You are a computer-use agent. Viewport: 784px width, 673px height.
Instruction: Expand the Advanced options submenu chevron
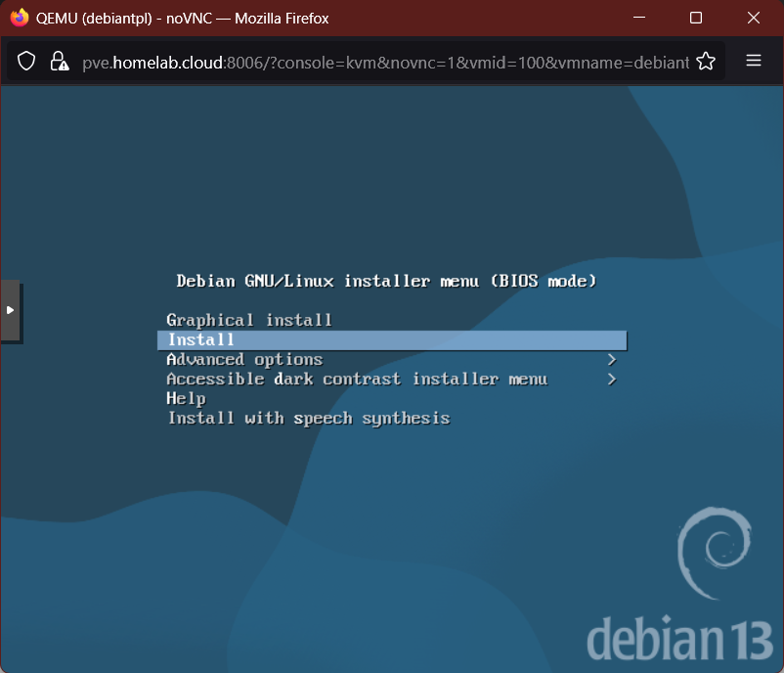pyautogui.click(x=611, y=359)
